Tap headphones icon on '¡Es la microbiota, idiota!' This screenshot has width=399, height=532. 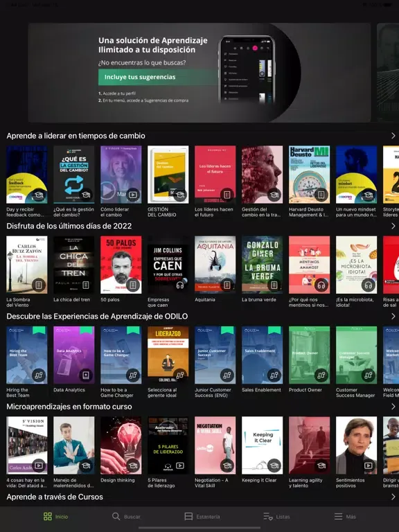tap(369, 285)
